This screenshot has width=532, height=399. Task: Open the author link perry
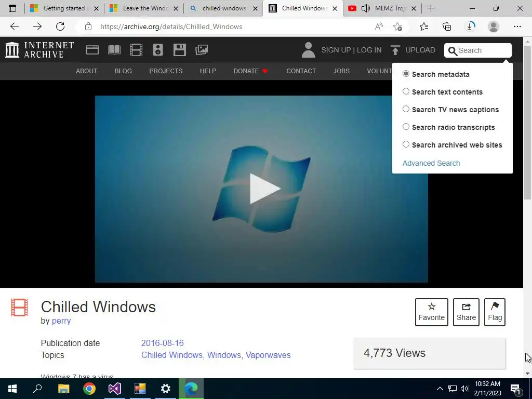61,321
